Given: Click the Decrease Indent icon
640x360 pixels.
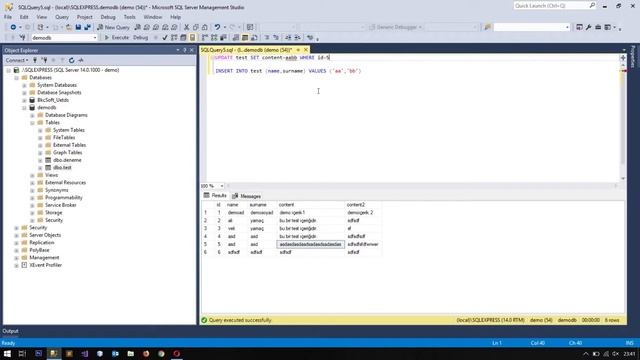Looking at the screenshot, I should (x=288, y=38).
